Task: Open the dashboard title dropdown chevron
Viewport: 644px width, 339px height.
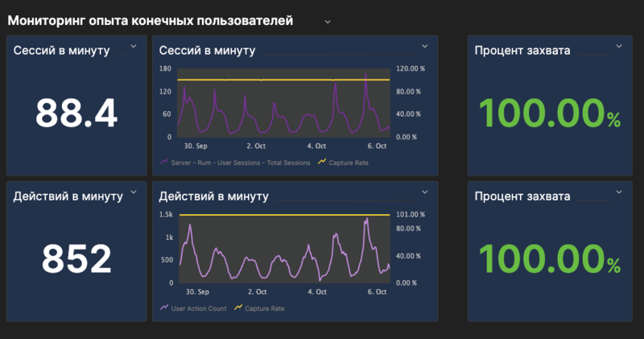Action: (328, 22)
